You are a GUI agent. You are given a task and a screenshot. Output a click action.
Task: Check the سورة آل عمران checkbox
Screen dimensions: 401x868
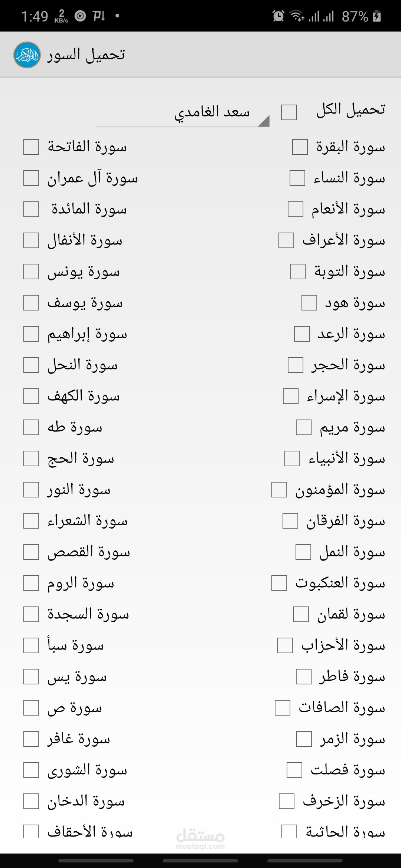tap(31, 178)
